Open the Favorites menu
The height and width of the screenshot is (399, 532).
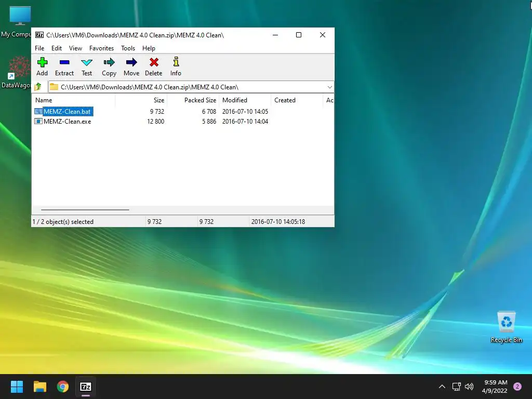point(101,48)
